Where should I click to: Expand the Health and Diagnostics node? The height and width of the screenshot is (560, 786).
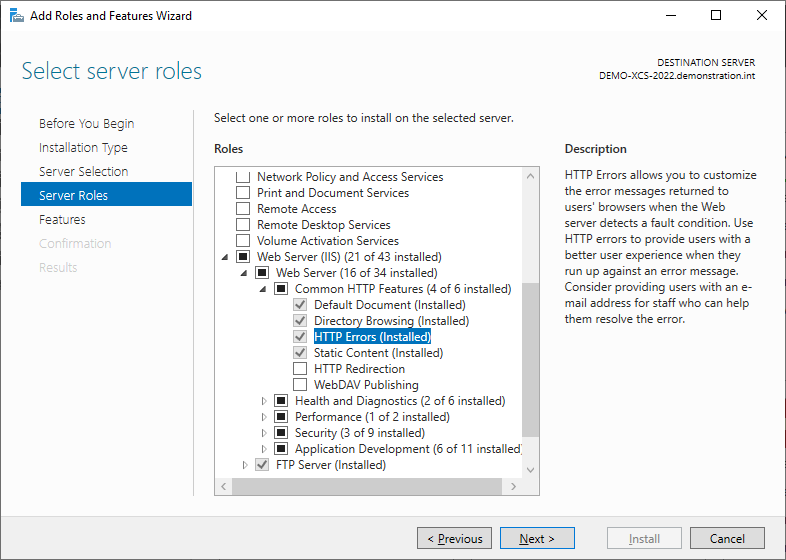point(264,401)
